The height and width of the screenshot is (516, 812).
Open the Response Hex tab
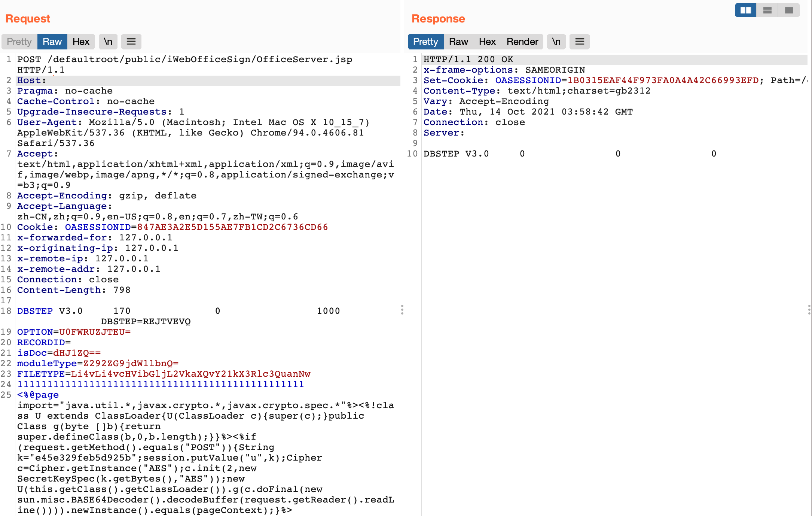[x=487, y=42]
